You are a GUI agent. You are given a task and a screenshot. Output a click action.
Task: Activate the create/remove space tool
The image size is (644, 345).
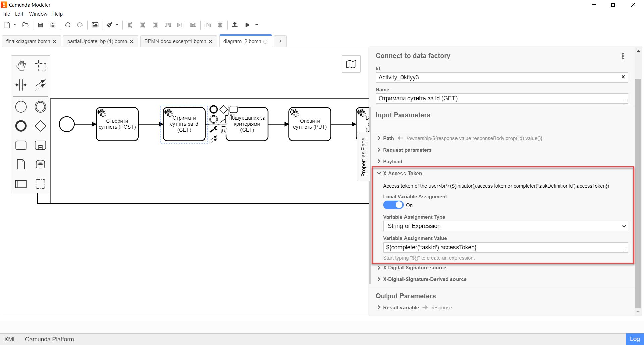tap(21, 85)
